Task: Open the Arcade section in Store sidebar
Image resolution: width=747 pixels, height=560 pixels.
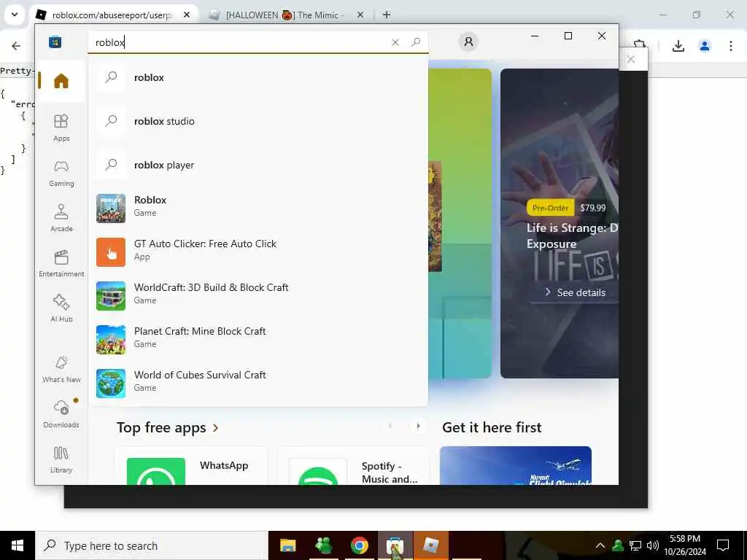Action: point(61,219)
